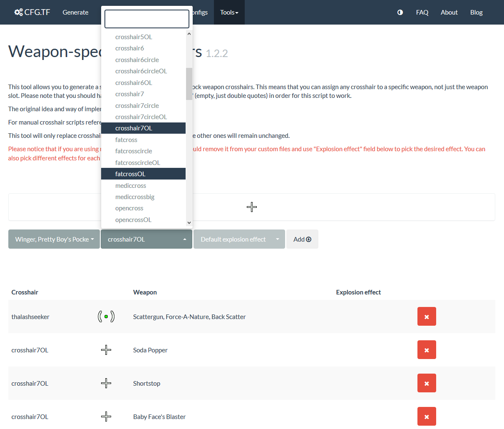Click thalashseeker crosshair icon in table

point(106,317)
